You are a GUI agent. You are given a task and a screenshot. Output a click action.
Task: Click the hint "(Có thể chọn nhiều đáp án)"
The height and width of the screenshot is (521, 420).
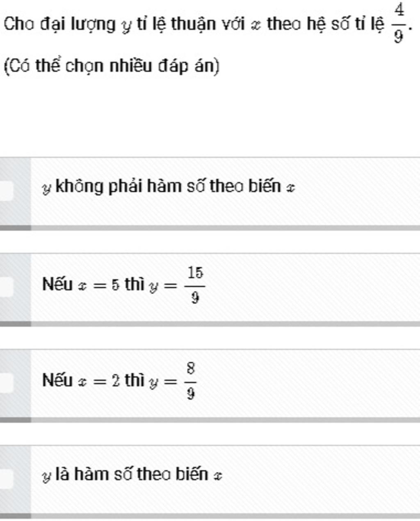112,66
